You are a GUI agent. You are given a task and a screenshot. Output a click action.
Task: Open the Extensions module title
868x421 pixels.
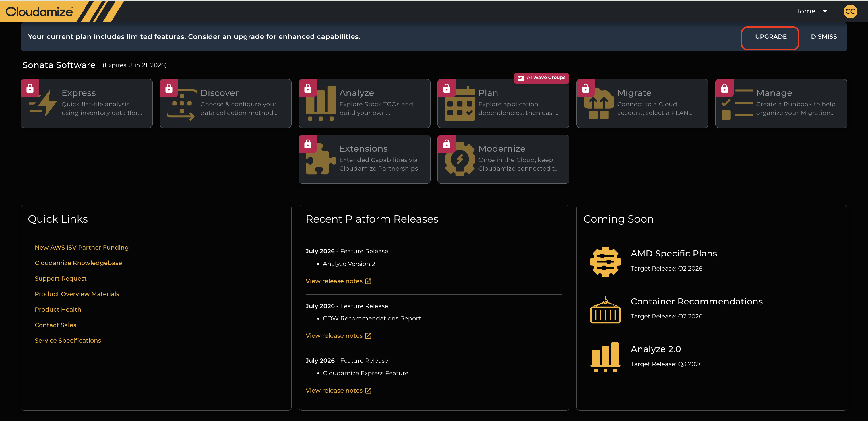tap(363, 149)
